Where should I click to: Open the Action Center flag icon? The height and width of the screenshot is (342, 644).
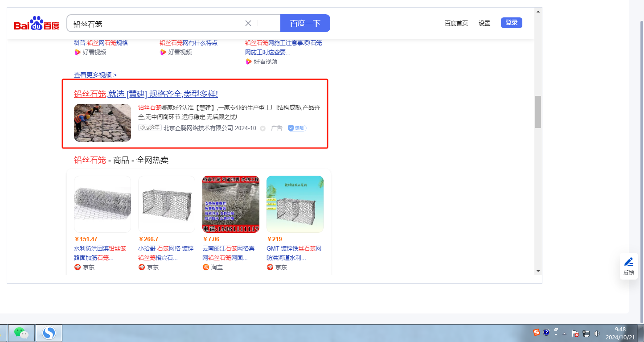click(575, 333)
